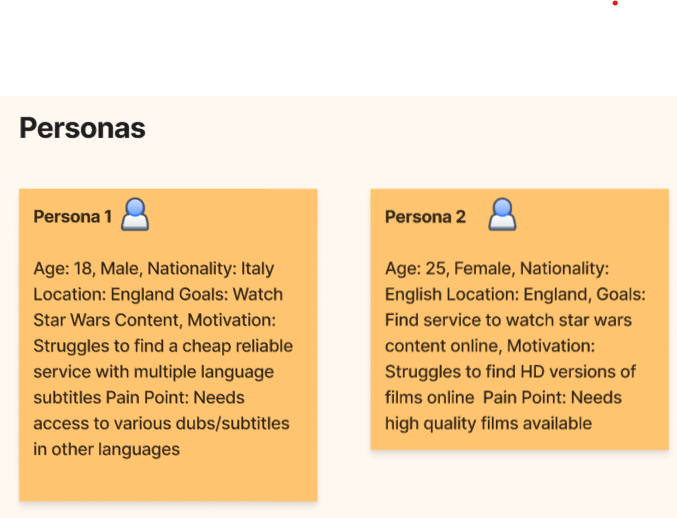The image size is (677, 518).
Task: Click the 'Age: 25, Female, Nationality:' line
Action: pyautogui.click(x=496, y=269)
